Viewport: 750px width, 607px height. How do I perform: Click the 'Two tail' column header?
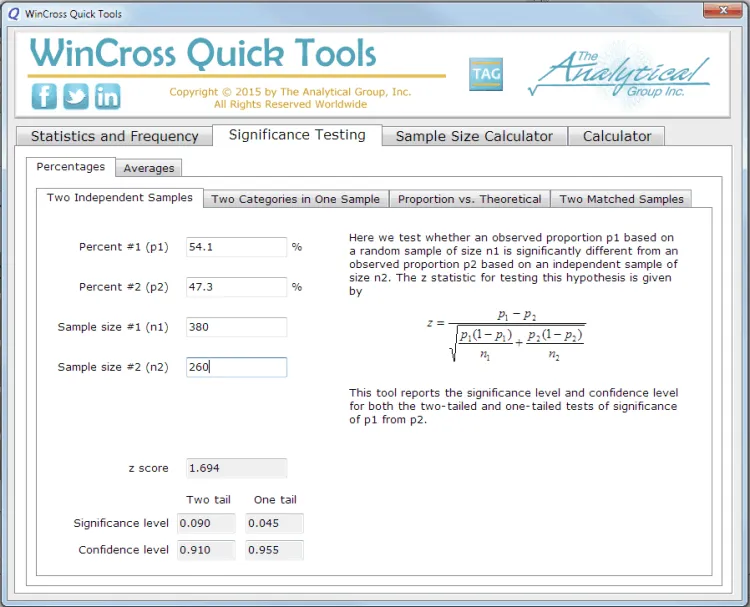pos(208,500)
